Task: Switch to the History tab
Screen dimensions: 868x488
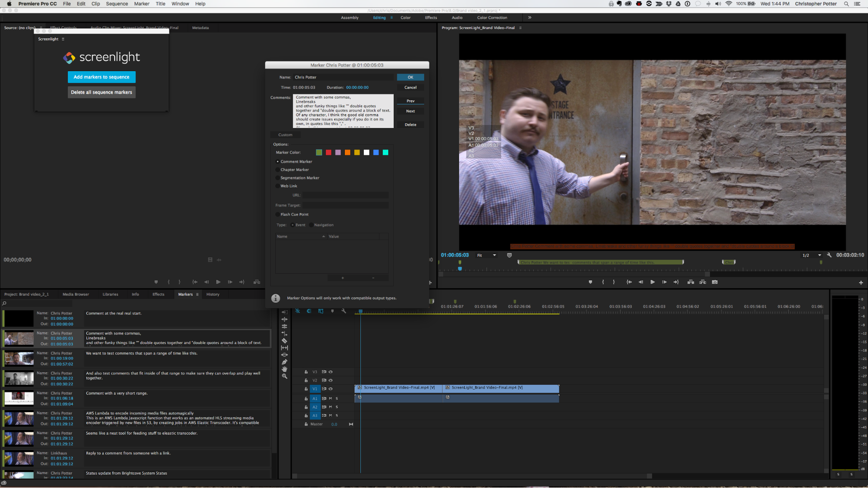Action: pyautogui.click(x=213, y=294)
